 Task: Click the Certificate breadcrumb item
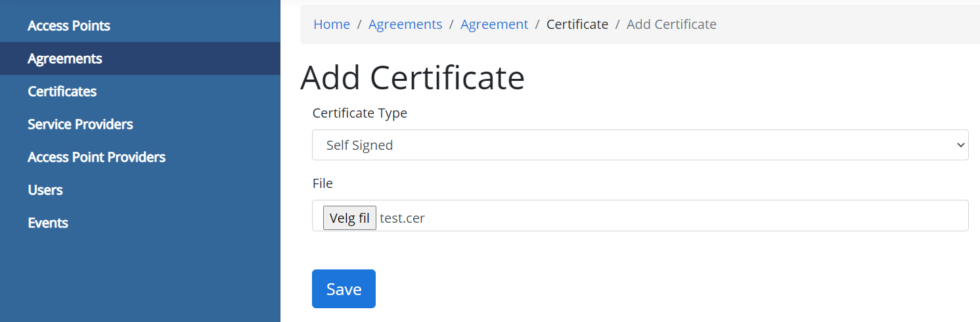pos(577,24)
